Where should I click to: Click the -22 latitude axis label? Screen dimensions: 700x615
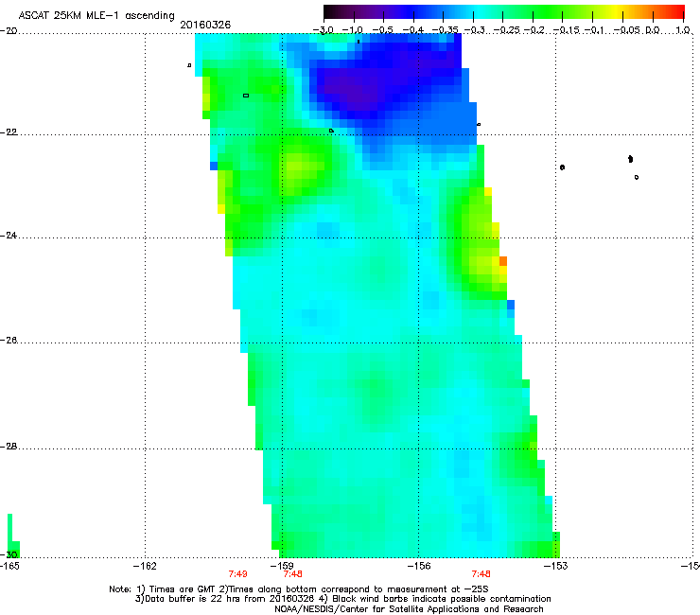9,132
